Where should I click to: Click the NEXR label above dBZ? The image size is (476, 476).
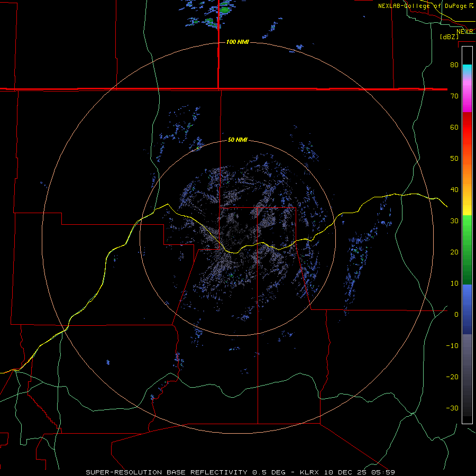465,32
